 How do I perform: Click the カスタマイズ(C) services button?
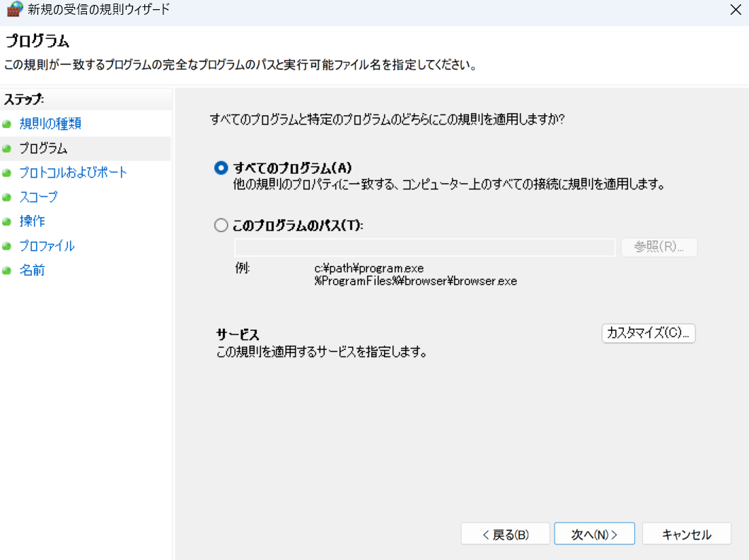coord(648,333)
